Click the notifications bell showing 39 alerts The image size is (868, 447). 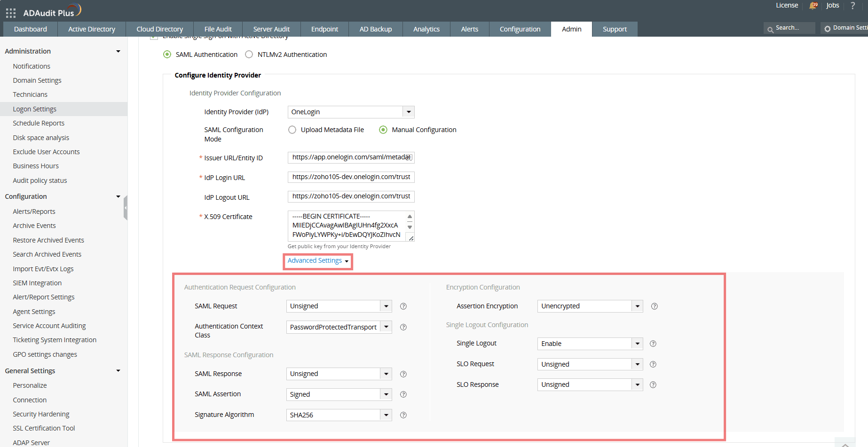813,6
